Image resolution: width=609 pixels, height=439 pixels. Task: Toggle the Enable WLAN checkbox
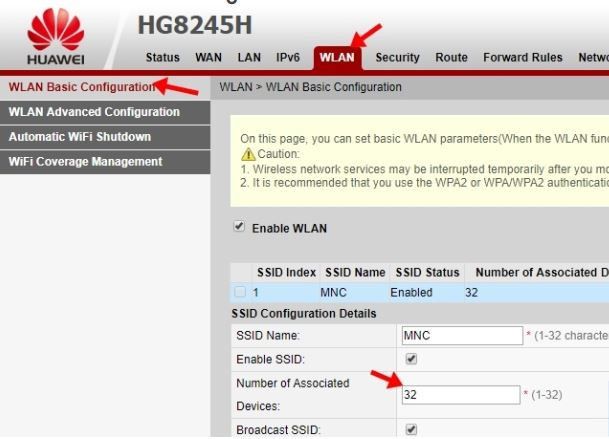coord(239,226)
